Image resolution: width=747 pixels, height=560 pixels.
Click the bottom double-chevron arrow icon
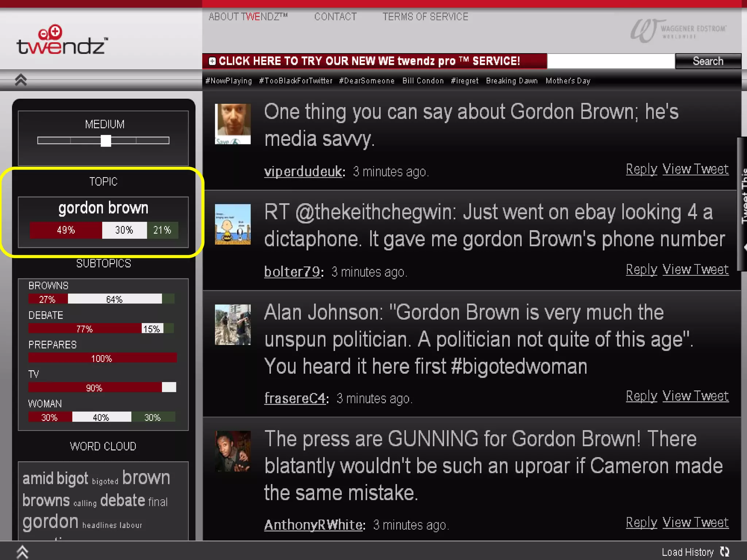22,552
